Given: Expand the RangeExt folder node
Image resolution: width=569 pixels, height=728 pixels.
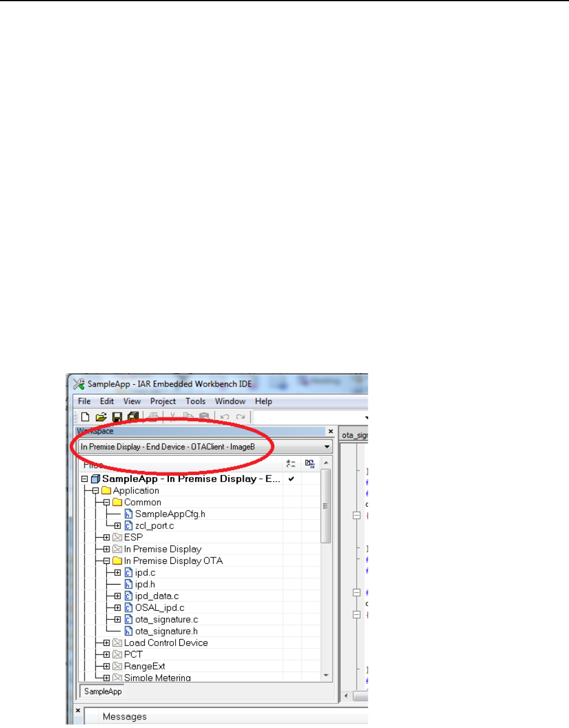Looking at the screenshot, I should (106, 666).
